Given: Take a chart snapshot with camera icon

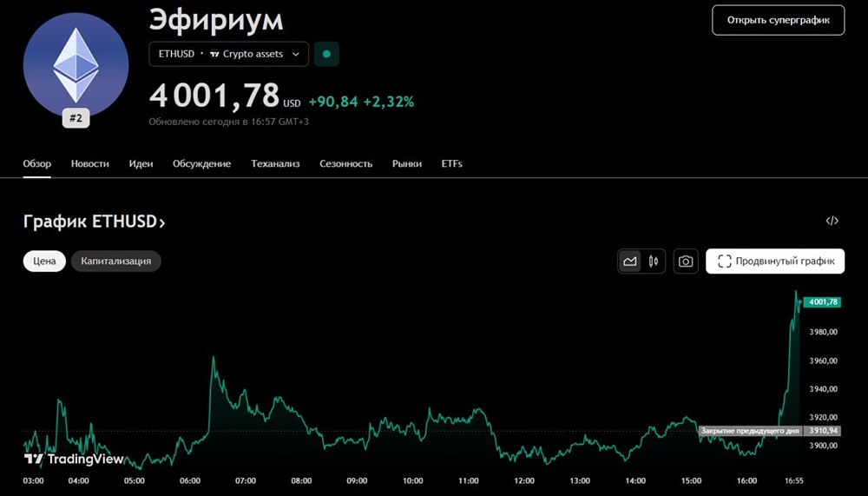Looking at the screenshot, I should [686, 261].
